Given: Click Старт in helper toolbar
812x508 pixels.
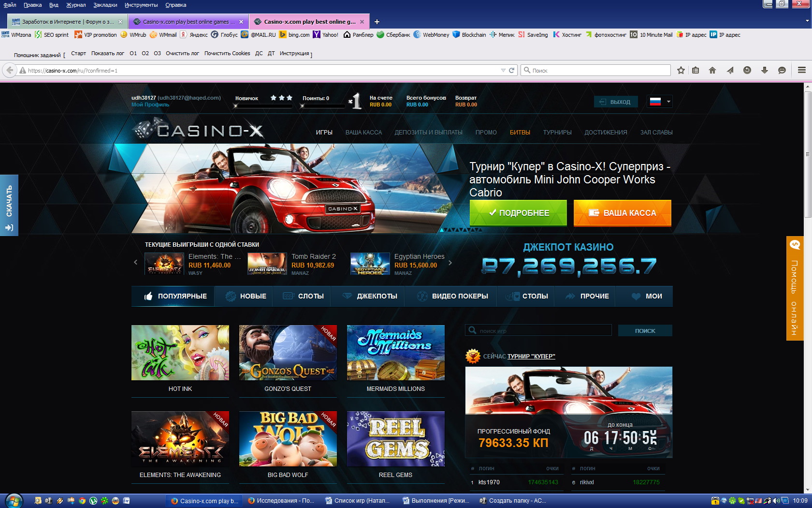Looking at the screenshot, I should point(78,53).
